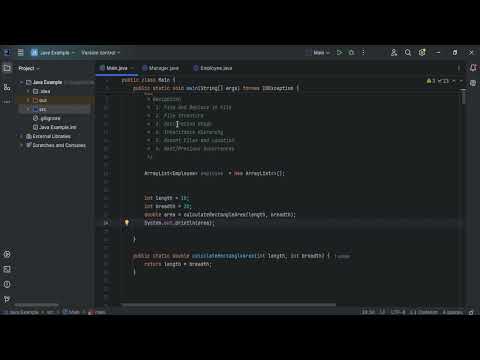
Task: Open Version control dropdown
Action: (x=101, y=53)
